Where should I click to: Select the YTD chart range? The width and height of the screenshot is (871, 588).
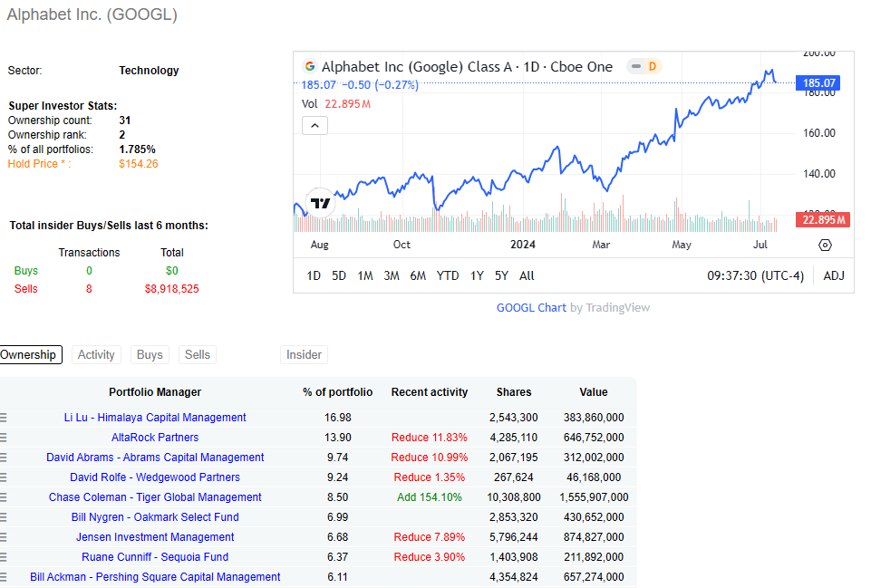(447, 275)
